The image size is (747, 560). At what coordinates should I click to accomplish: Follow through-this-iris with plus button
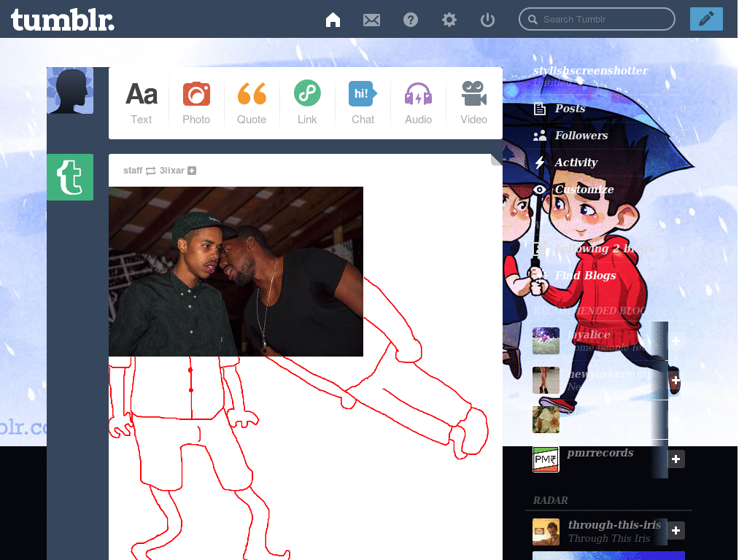[676, 531]
